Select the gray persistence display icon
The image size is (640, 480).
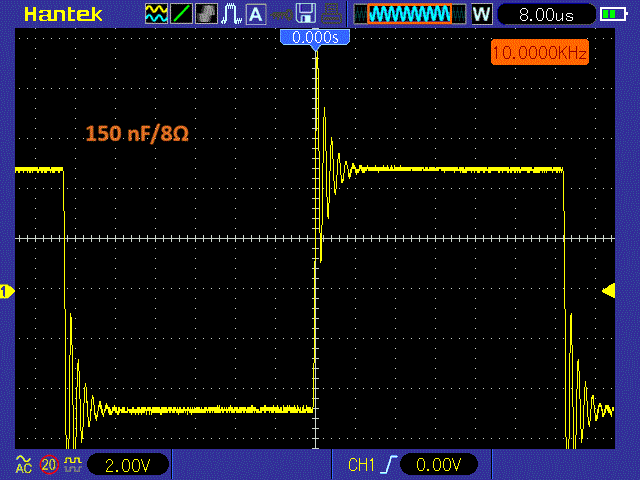point(206,13)
